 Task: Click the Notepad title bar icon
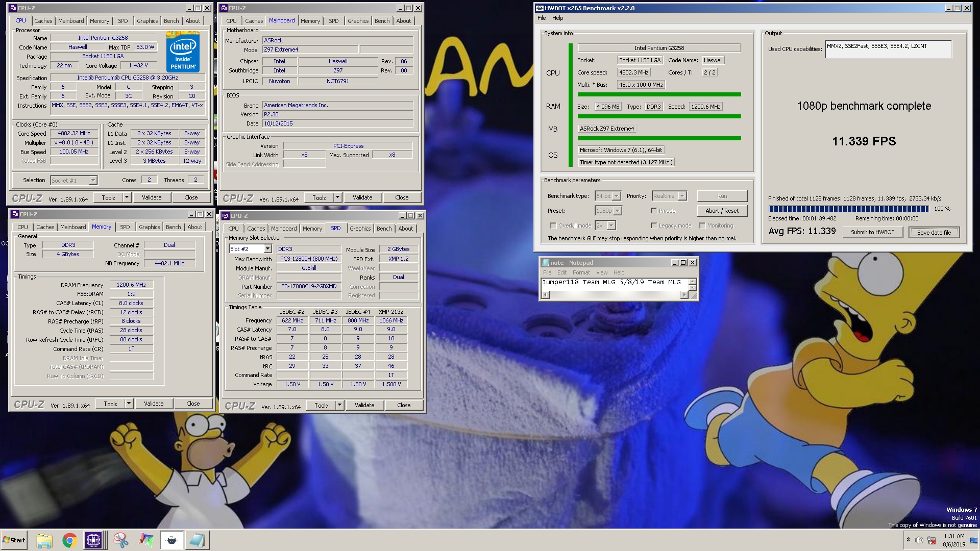pyautogui.click(x=546, y=263)
